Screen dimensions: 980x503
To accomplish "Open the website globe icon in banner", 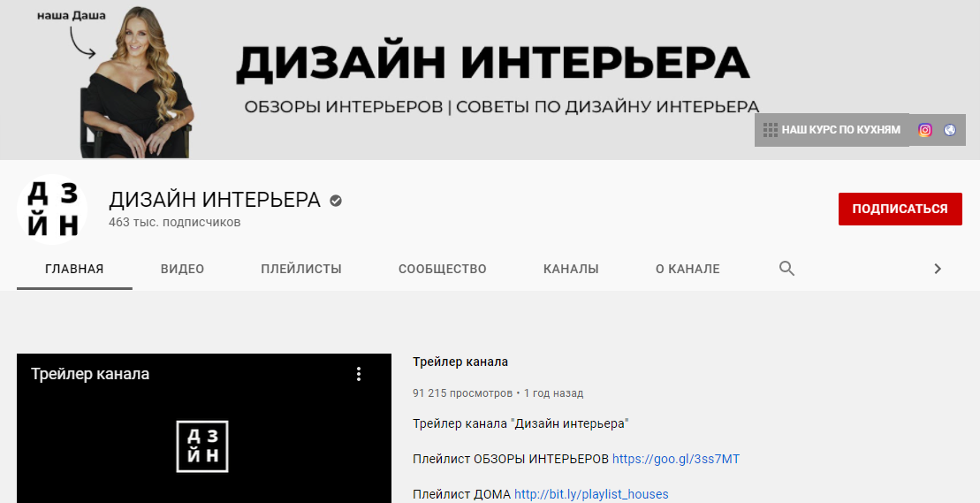I will click(950, 130).
